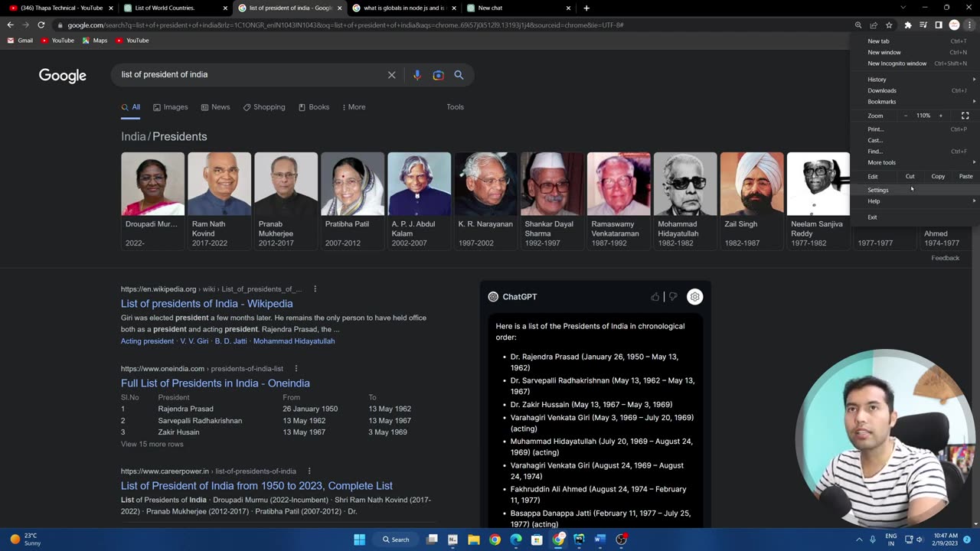The image size is (980, 551).
Task: Click the ChatGPT thumbs down icon
Action: [673, 297]
